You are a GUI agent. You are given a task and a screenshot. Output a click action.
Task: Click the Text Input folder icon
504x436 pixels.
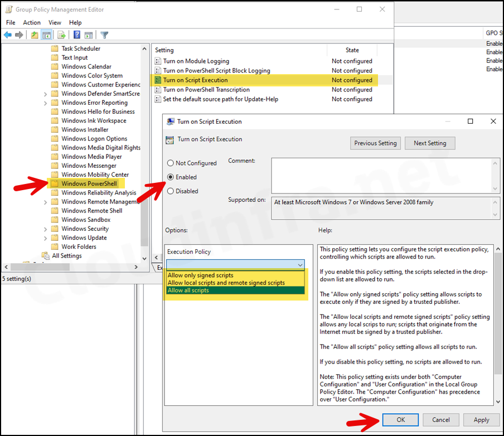point(55,57)
